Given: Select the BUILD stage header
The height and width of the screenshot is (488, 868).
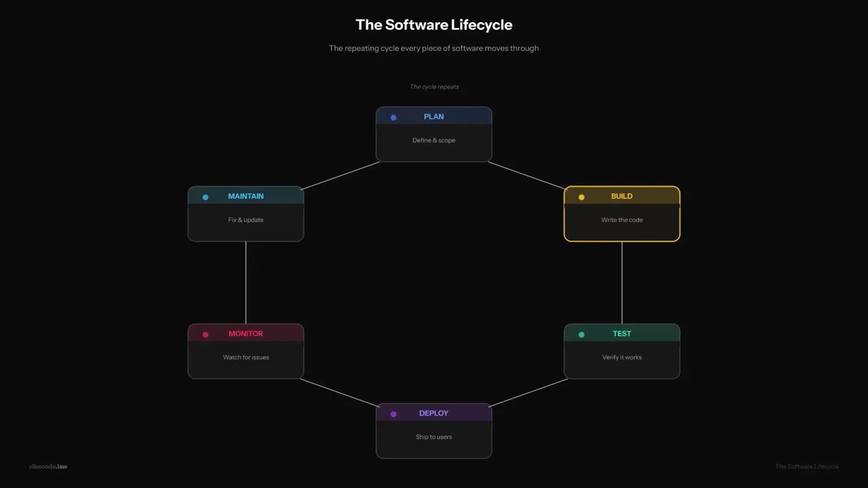Looking at the screenshot, I should tap(621, 196).
